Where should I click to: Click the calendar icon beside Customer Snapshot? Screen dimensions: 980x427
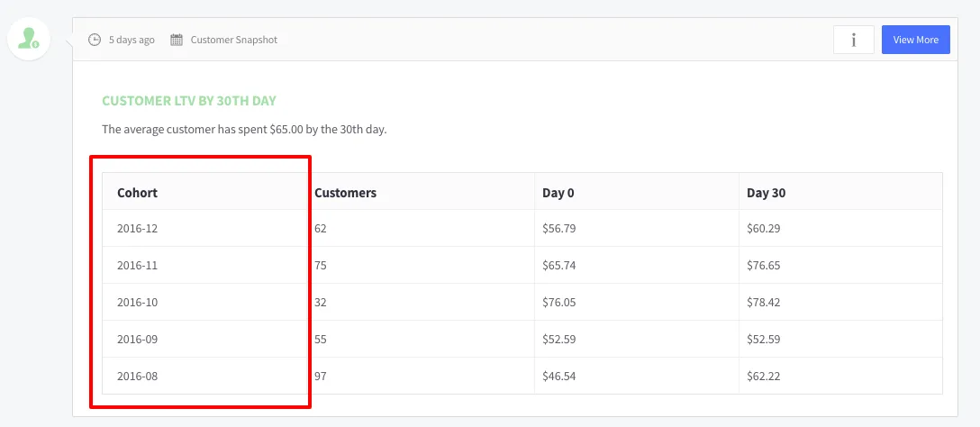click(177, 40)
